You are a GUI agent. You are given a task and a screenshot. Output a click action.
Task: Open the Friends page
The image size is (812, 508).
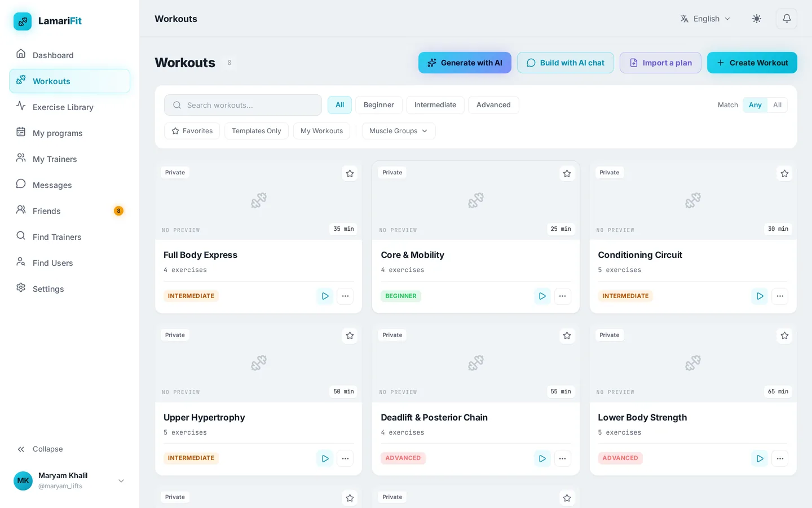[x=69, y=211]
